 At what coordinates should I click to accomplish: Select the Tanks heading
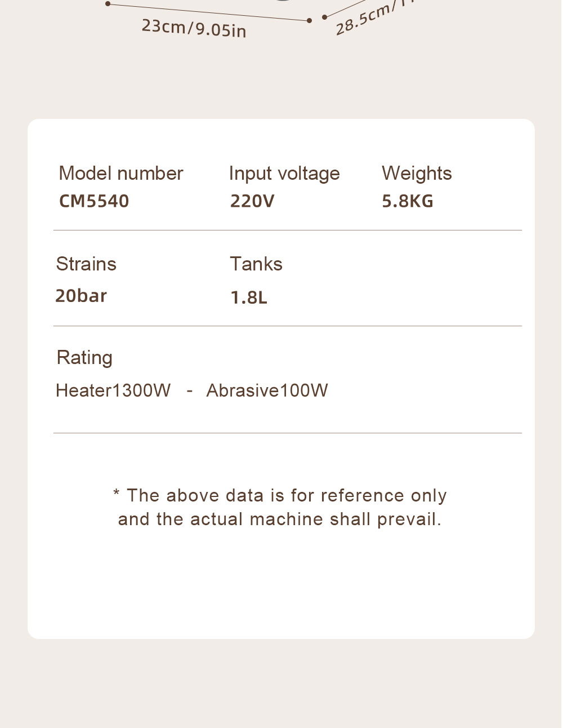click(x=256, y=264)
